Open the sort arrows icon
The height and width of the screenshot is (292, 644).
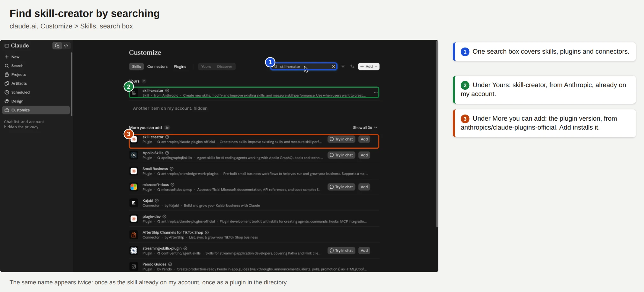click(352, 66)
